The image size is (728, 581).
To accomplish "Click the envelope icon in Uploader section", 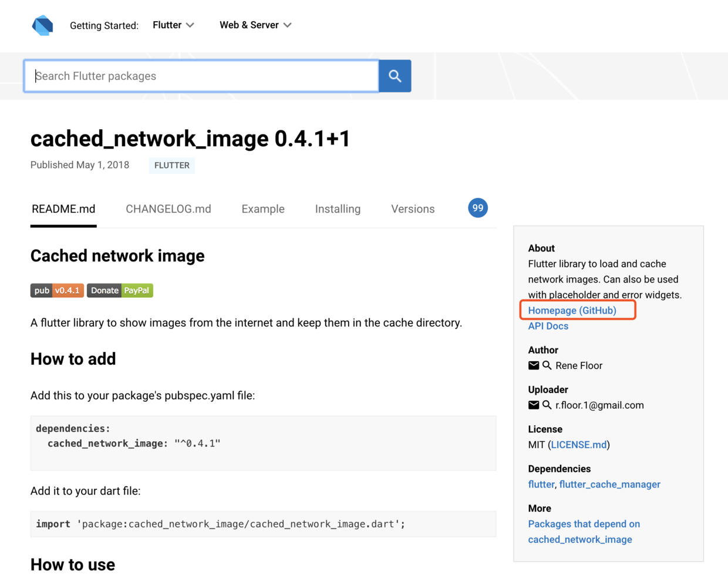I will point(534,405).
